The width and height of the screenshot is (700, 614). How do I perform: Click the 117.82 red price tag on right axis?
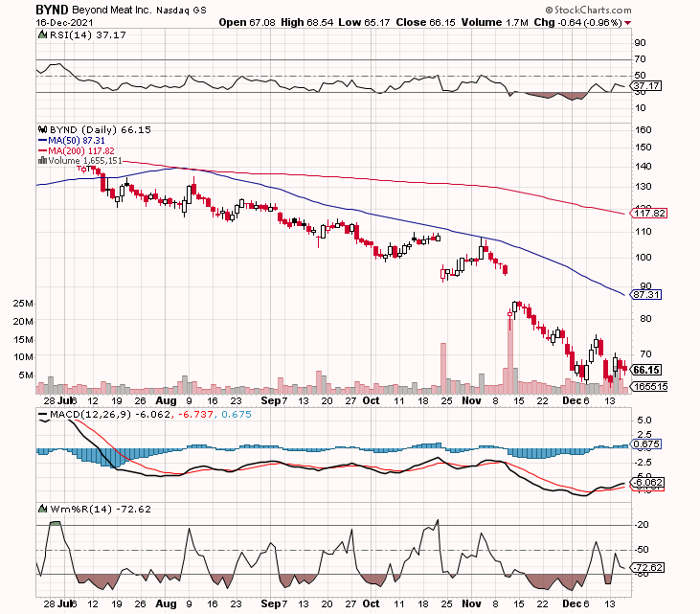tap(650, 213)
